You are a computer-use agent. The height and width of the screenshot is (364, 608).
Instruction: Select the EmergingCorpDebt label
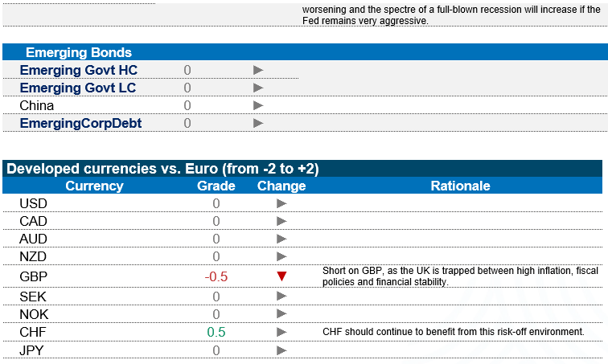click(80, 123)
